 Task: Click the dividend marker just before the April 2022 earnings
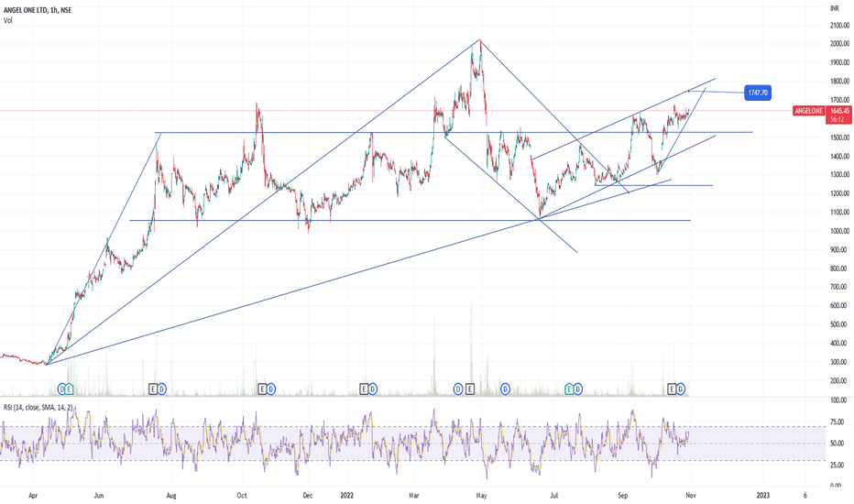tap(458, 389)
